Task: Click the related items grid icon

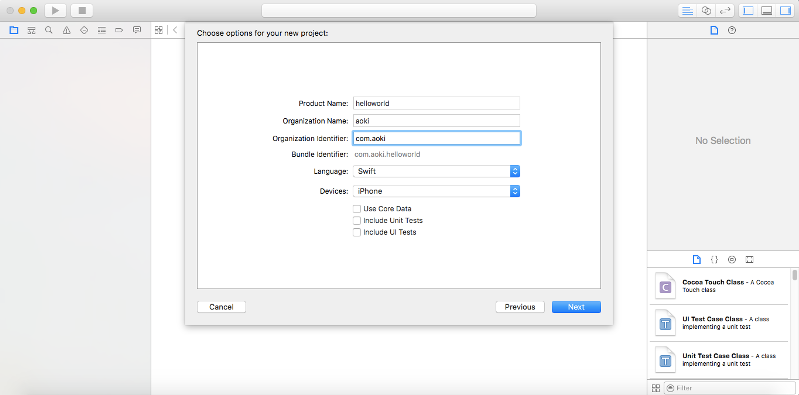Action: [x=158, y=30]
